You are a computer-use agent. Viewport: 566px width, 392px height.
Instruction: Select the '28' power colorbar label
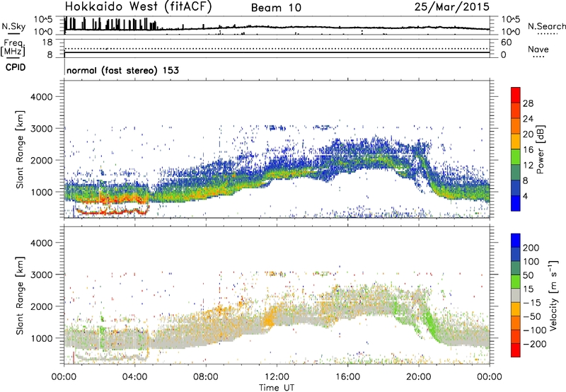pyautogui.click(x=528, y=103)
